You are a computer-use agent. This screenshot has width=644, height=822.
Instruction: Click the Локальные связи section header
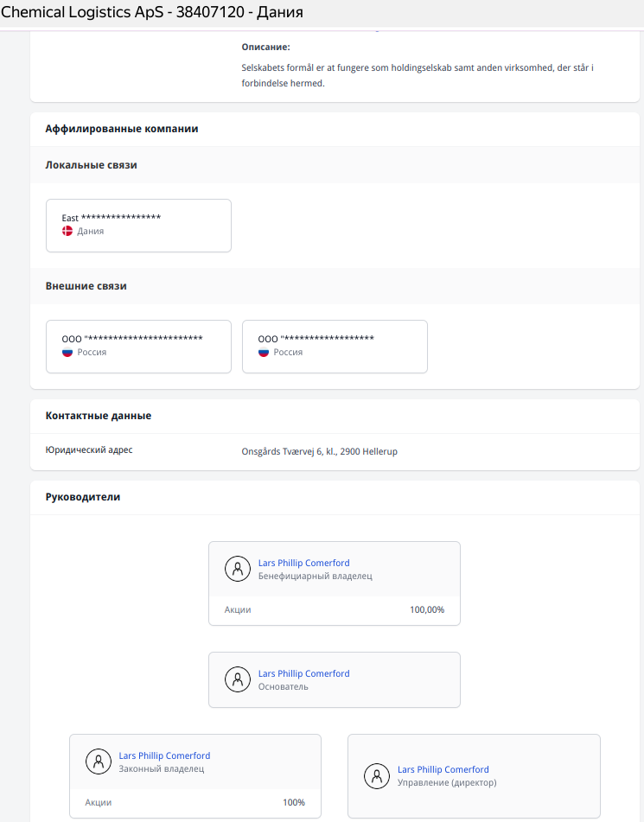[x=92, y=164]
